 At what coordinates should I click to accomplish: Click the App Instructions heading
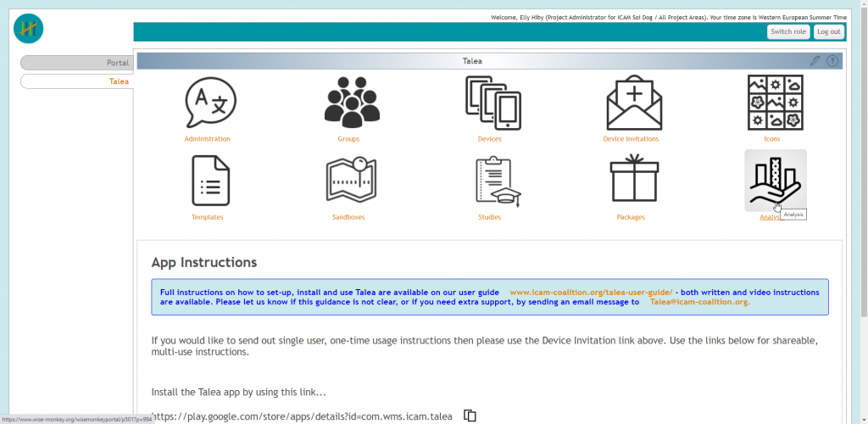pyautogui.click(x=203, y=262)
